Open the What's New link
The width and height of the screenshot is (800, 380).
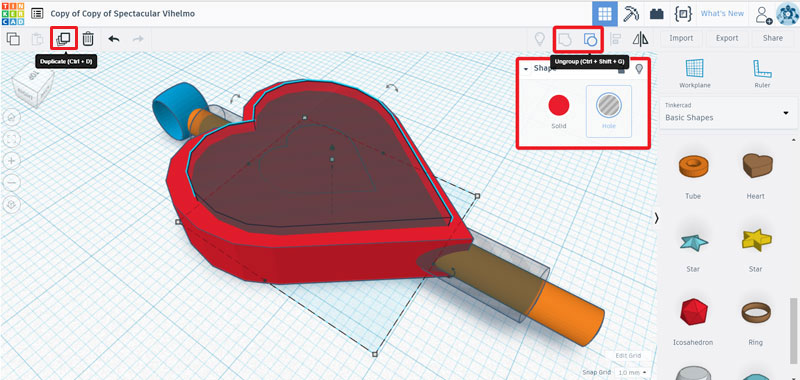pyautogui.click(x=722, y=14)
